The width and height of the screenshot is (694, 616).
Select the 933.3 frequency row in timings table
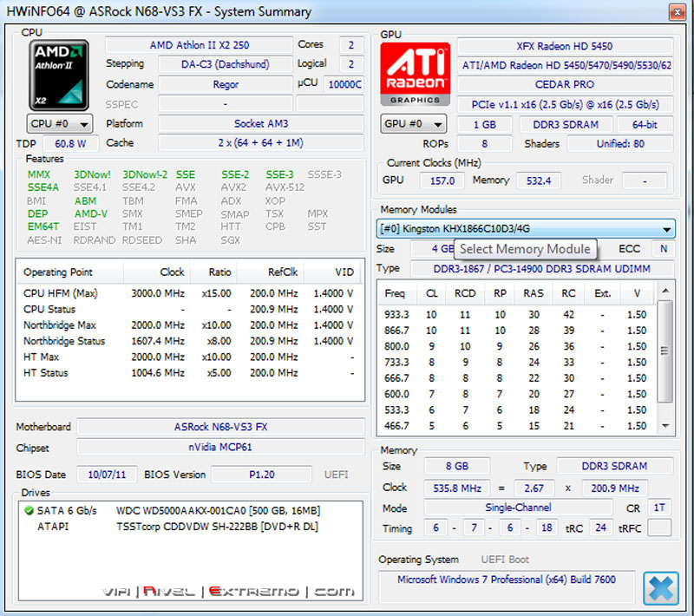click(x=517, y=315)
